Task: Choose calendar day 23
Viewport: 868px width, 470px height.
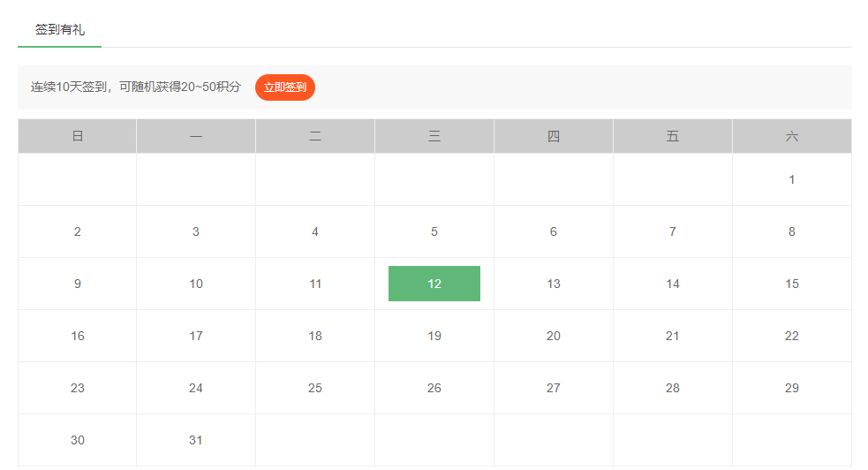Action: click(x=78, y=388)
